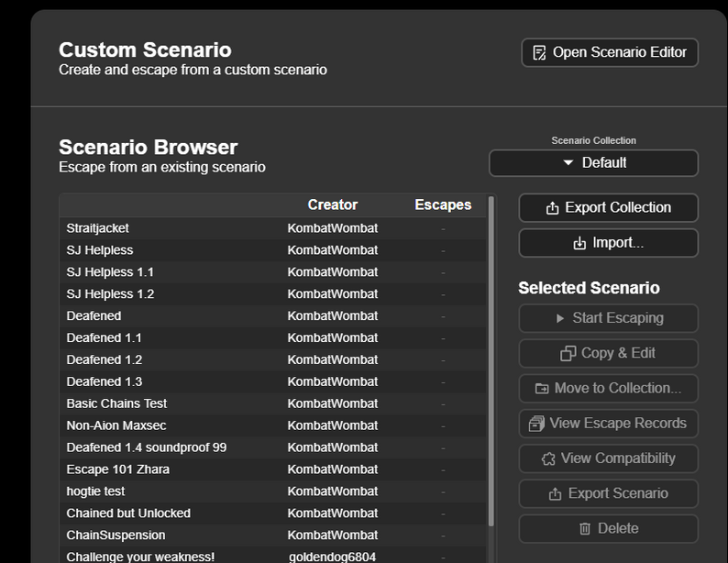Click the View Compatibility puzzle icon
Viewport: 728px width, 563px height.
(x=548, y=458)
